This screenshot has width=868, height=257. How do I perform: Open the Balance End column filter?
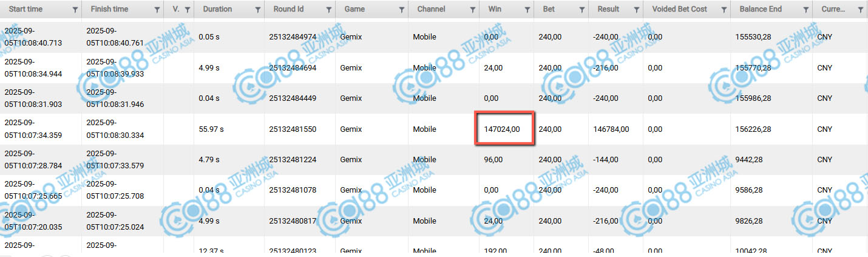coord(805,10)
